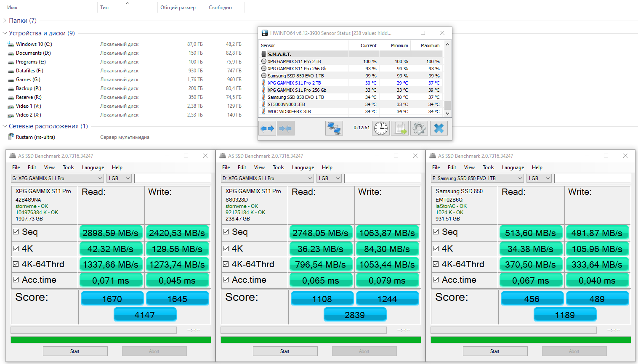
Task: Open the F: Samsung SSD 850 EVO 1TB dropdown
Action: 477,178
